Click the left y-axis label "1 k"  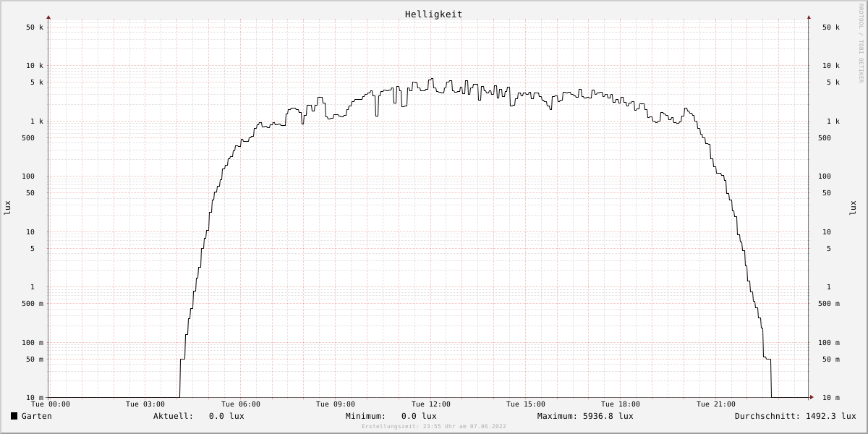(37, 122)
